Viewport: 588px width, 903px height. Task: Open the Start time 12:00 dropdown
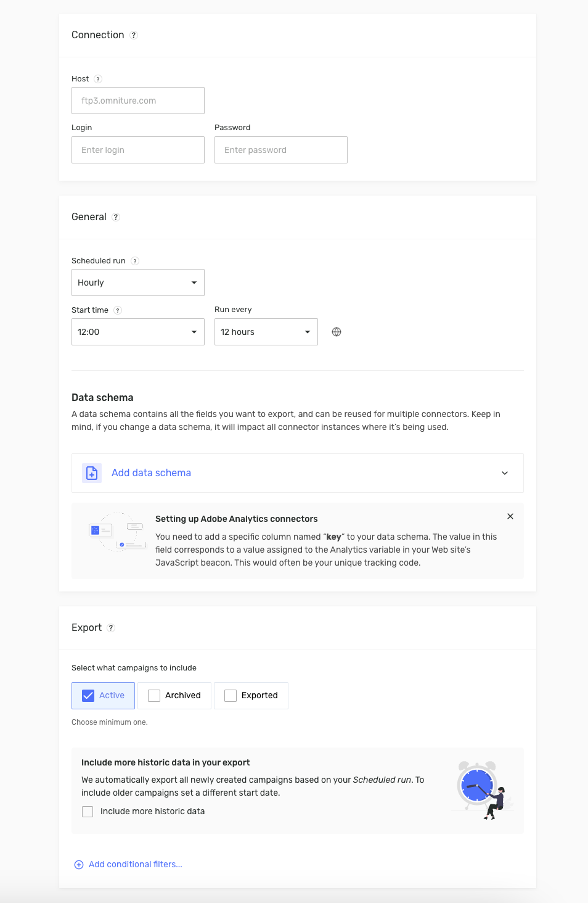tap(137, 331)
